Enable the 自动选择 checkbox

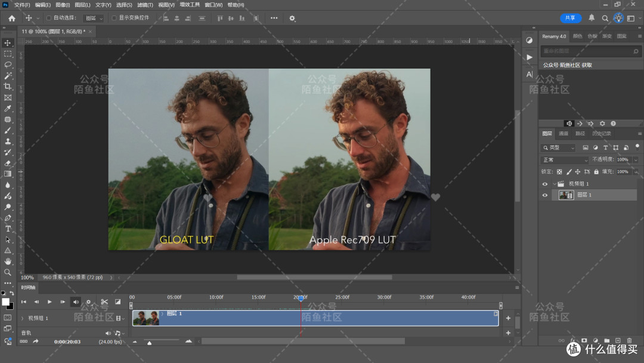point(49,18)
